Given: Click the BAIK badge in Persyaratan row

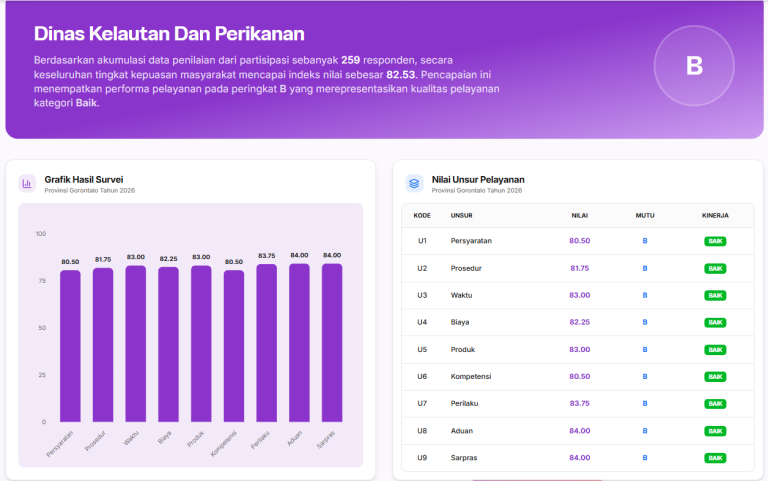Looking at the screenshot, I should (x=715, y=241).
